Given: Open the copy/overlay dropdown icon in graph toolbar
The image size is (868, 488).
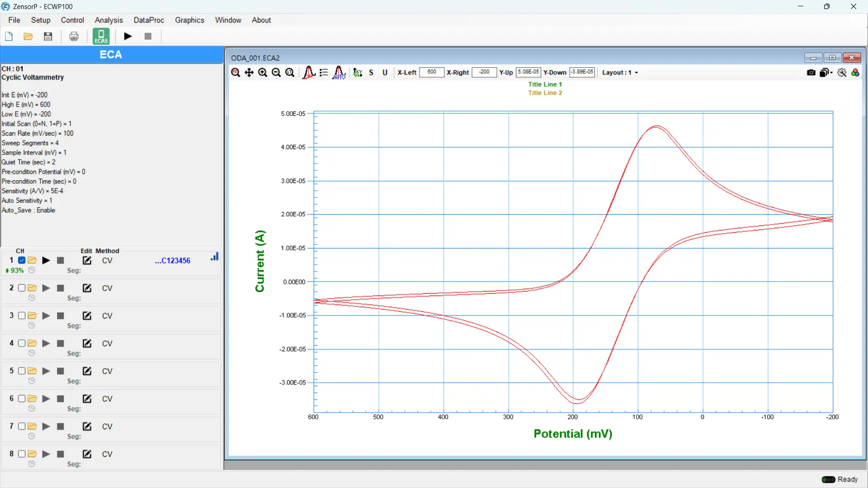Looking at the screenshot, I should point(826,72).
